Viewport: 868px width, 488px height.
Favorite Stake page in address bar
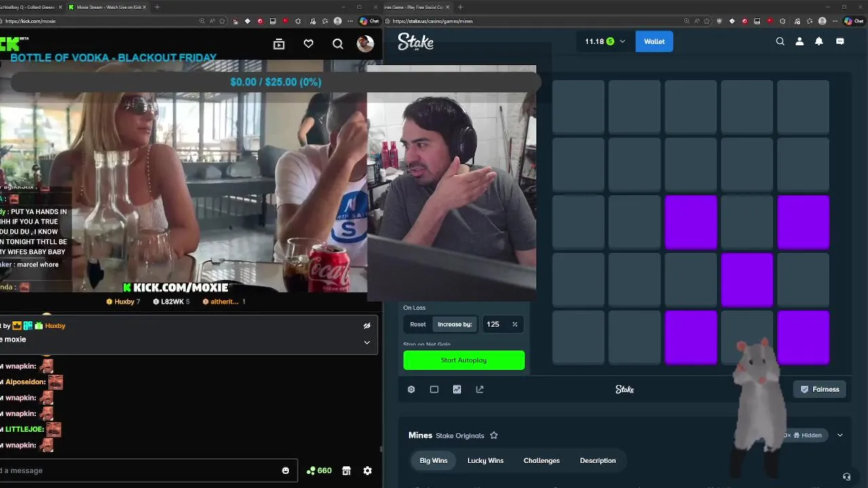click(707, 21)
